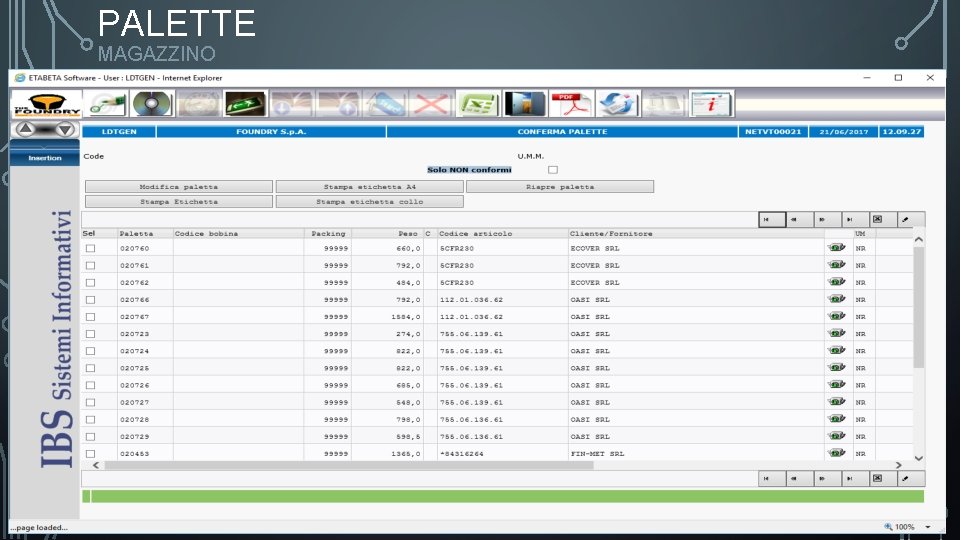Click the vertical scrollbar thumb of table

point(918,307)
